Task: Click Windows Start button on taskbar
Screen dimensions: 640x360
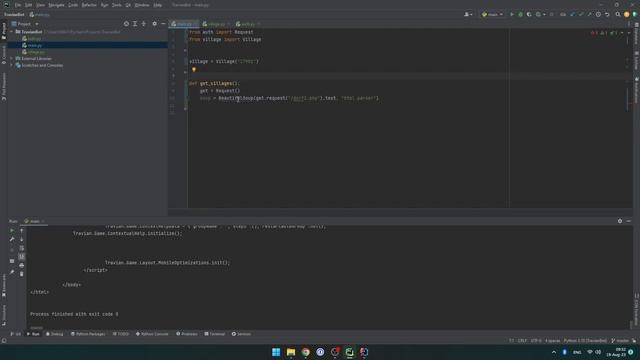Action: click(x=276, y=352)
